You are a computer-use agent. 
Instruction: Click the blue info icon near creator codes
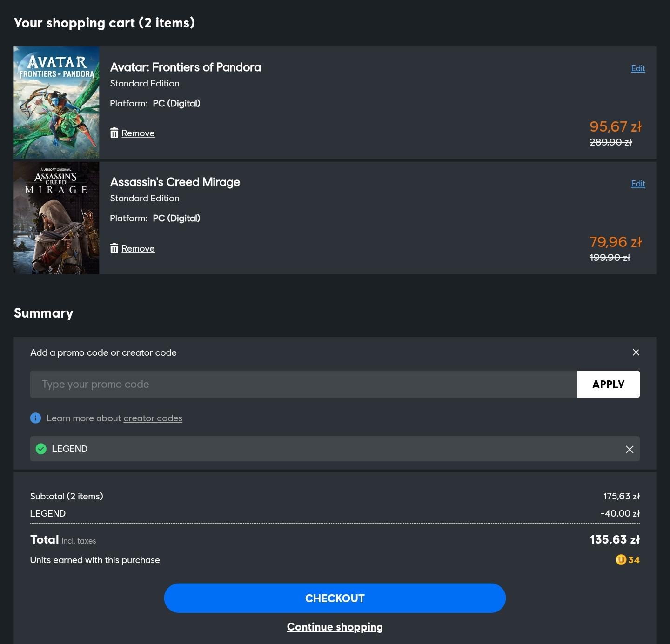(35, 418)
